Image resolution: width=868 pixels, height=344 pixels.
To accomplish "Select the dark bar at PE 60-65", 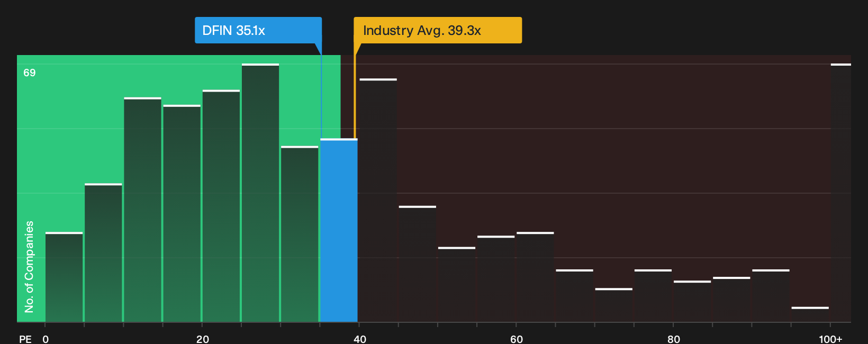I will coord(535,277).
